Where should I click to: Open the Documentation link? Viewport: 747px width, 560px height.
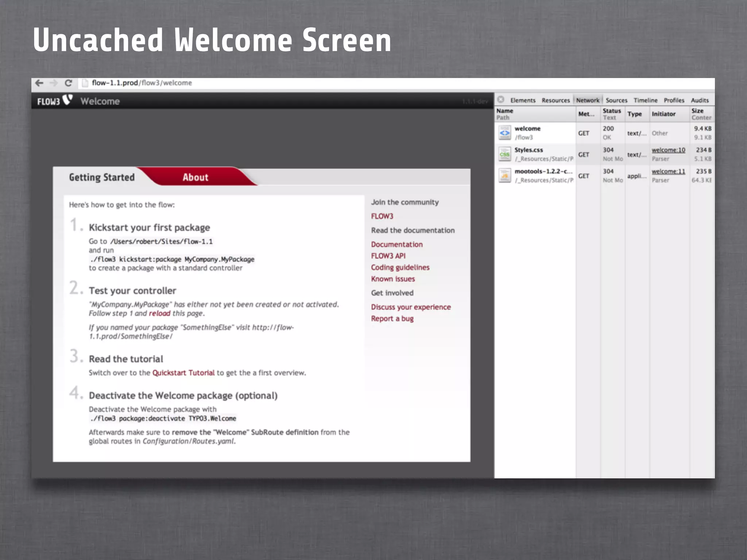click(x=397, y=244)
